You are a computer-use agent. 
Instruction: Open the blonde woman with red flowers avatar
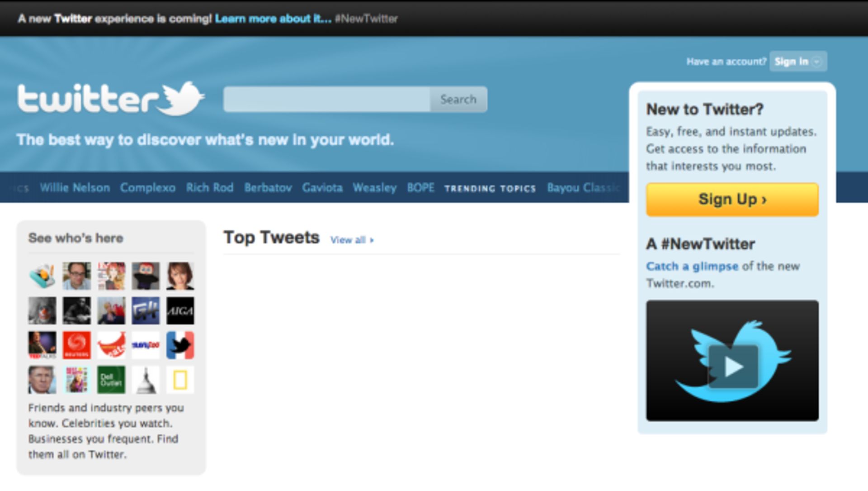[x=111, y=310]
